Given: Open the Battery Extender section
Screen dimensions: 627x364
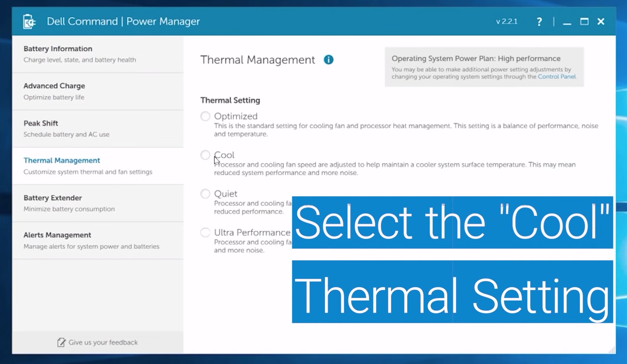Looking at the screenshot, I should coord(98,203).
